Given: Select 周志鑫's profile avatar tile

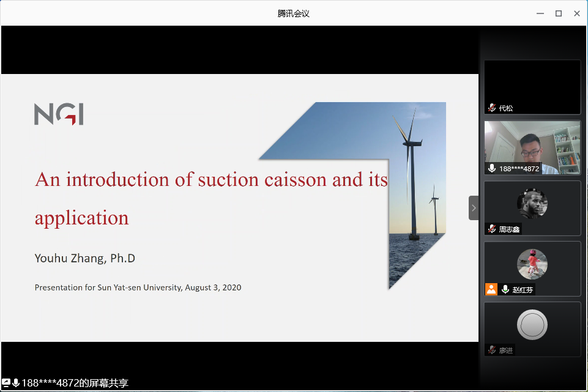Looking at the screenshot, I should 532,203.
